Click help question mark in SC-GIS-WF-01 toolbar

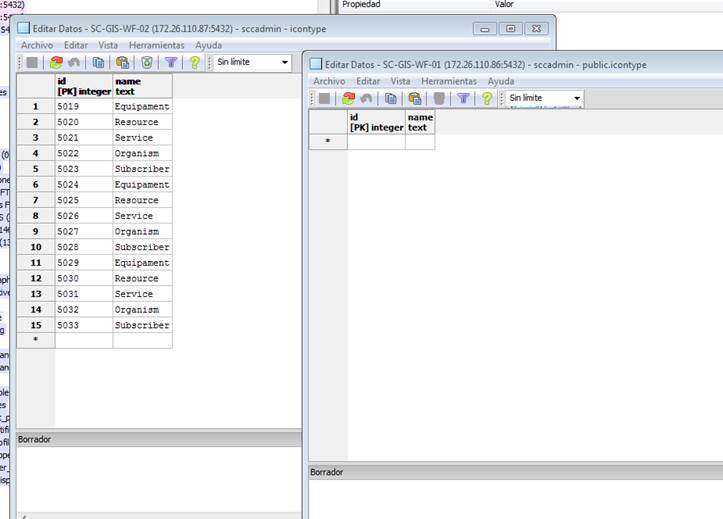487,98
